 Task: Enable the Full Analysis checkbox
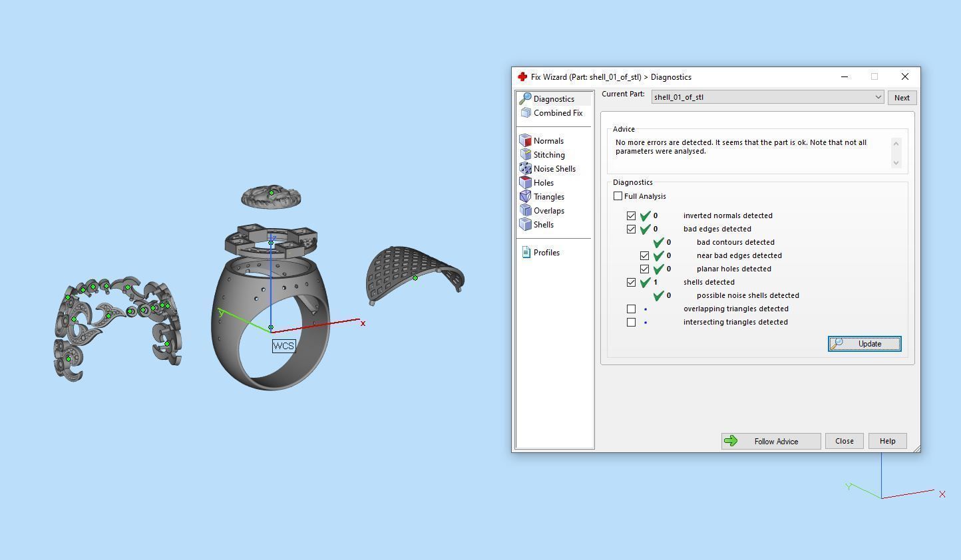point(618,196)
